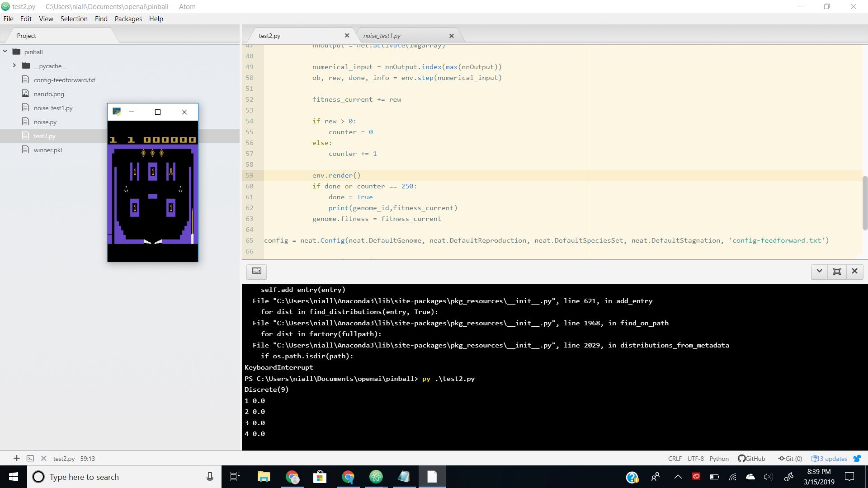868x488 pixels.
Task: Click the terminal scroll down arrow
Action: click(819, 271)
